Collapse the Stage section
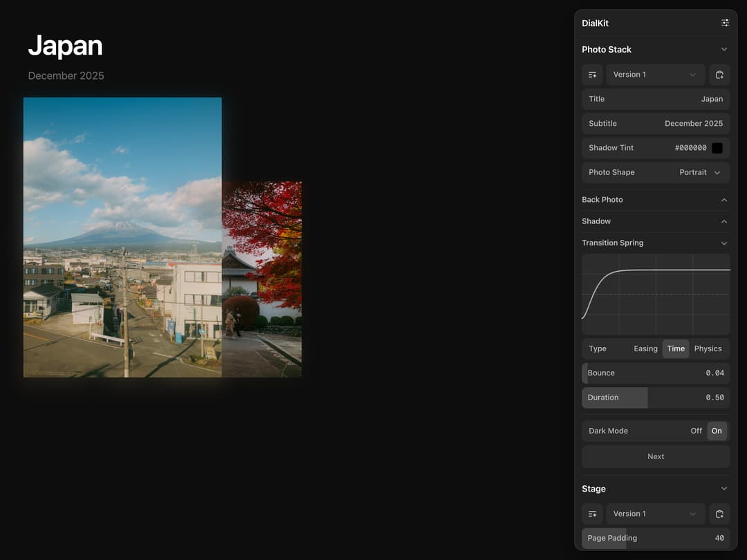 pos(724,489)
